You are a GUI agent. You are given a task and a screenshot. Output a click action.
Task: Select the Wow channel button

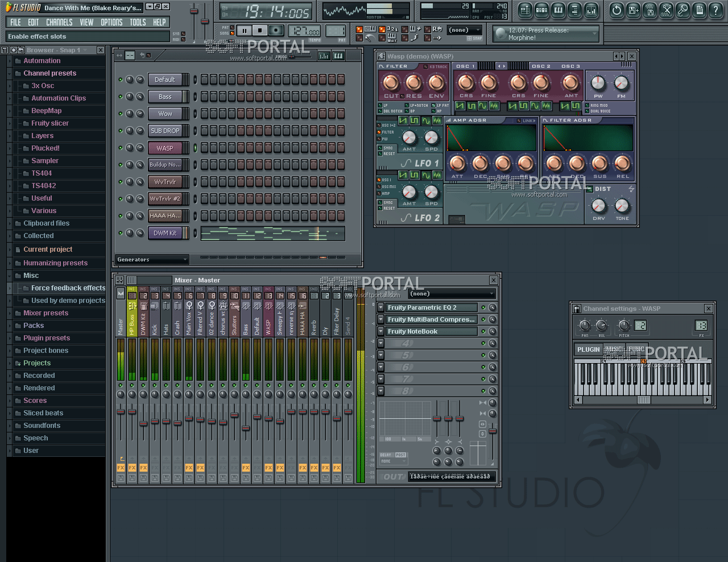(165, 114)
